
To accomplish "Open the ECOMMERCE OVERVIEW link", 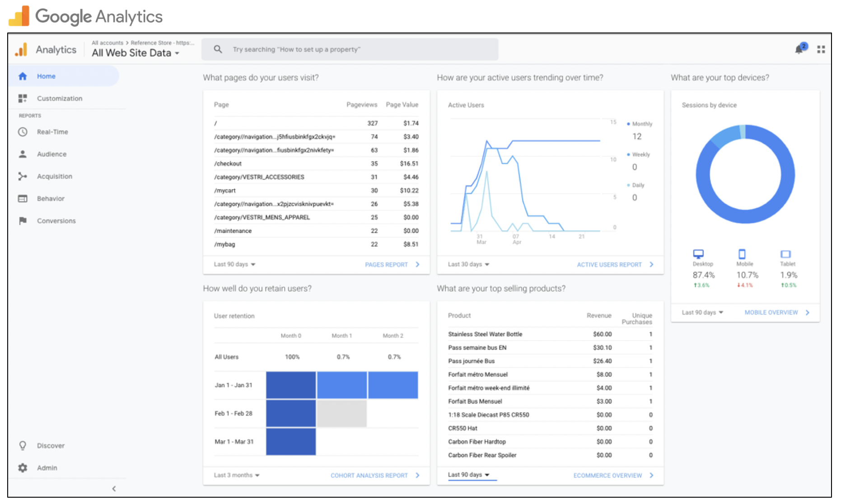I will click(607, 475).
